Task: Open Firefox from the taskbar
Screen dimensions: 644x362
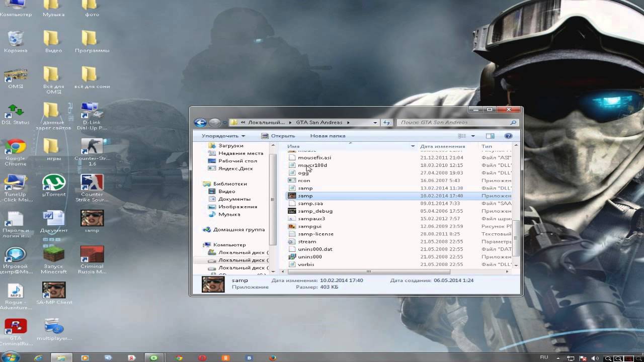Action: [x=273, y=358]
